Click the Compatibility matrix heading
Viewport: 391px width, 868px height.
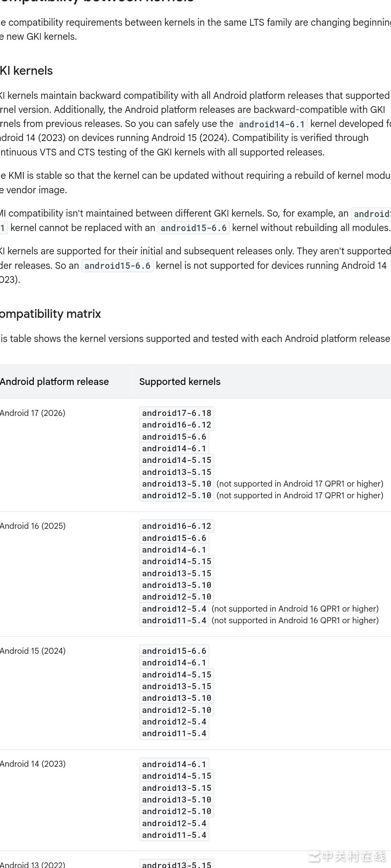[x=50, y=314]
